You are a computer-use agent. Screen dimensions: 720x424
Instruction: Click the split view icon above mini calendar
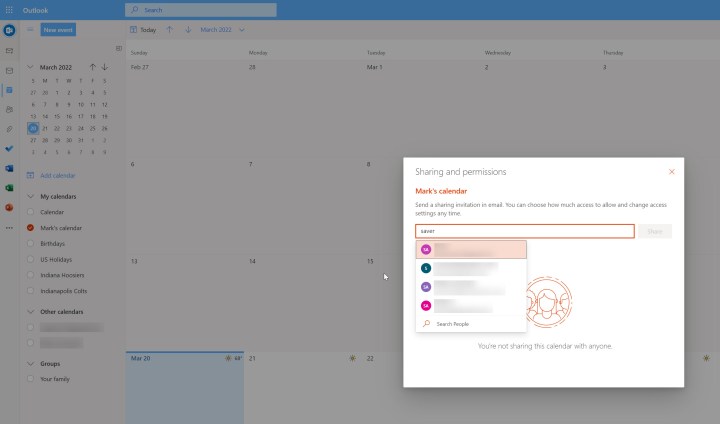[x=119, y=48]
